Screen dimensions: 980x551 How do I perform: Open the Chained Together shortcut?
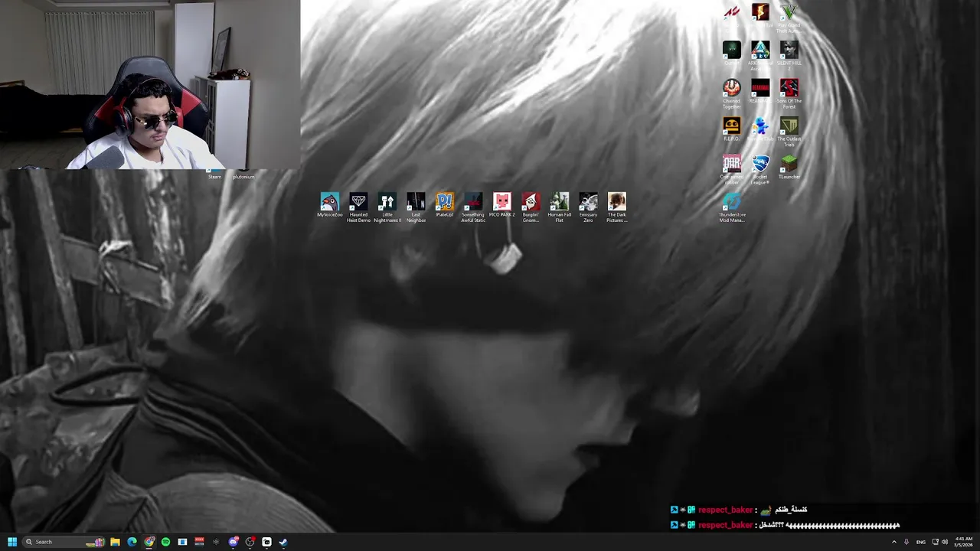732,93
